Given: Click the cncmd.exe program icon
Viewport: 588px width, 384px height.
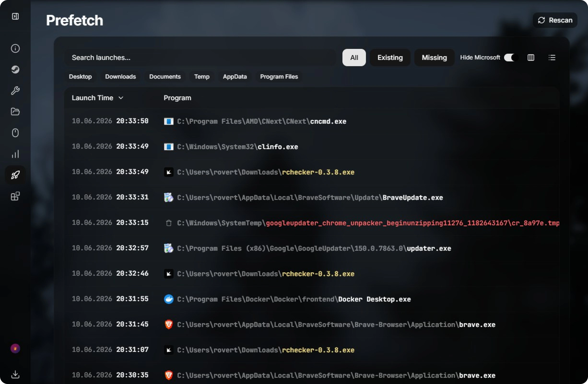Looking at the screenshot, I should (169, 121).
